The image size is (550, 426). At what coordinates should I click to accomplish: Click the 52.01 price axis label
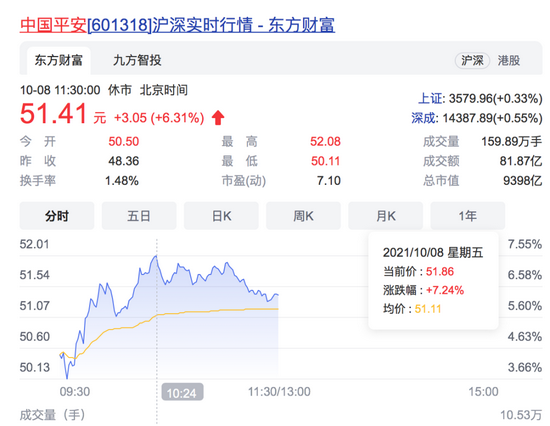[x=34, y=244]
